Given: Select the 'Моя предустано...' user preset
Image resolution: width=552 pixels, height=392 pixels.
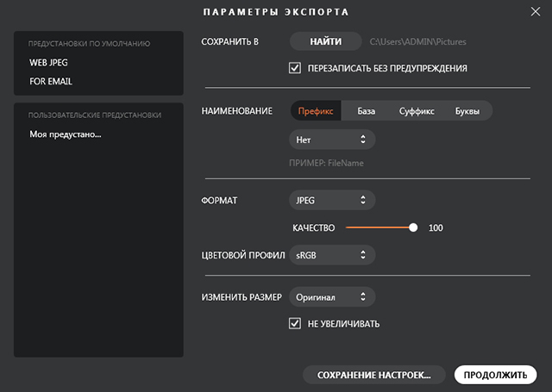Looking at the screenshot, I should coord(66,135).
